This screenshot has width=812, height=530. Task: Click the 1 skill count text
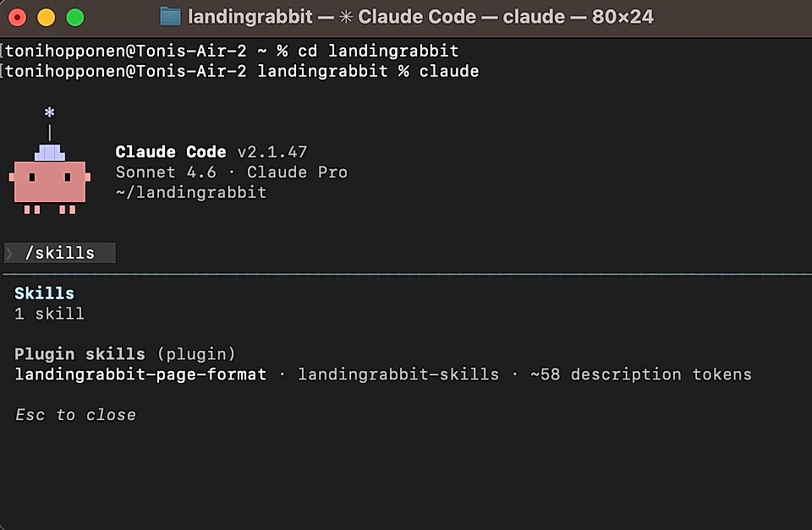pyautogui.click(x=48, y=313)
